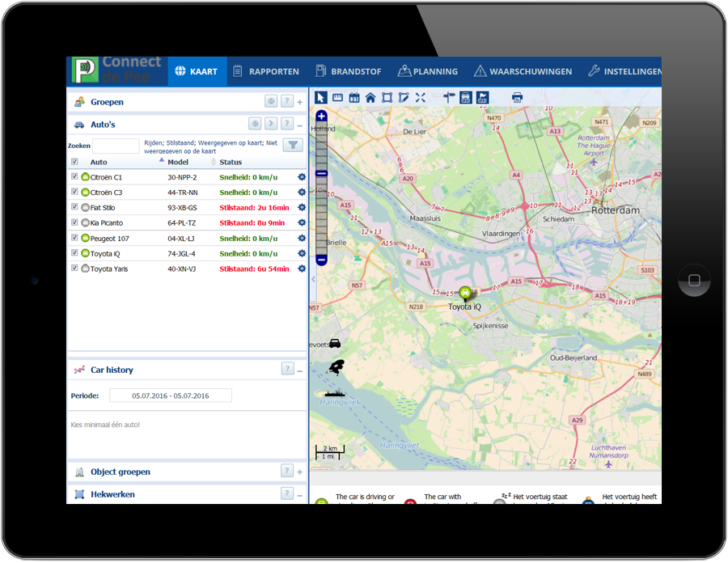Toggle the car labels map icon
The height and width of the screenshot is (563, 728).
(x=466, y=97)
